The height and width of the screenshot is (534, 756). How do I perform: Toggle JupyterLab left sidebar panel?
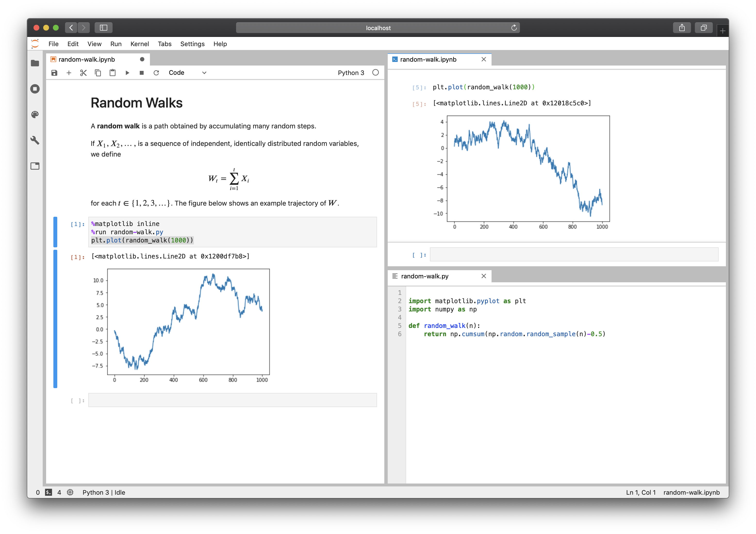[35, 62]
